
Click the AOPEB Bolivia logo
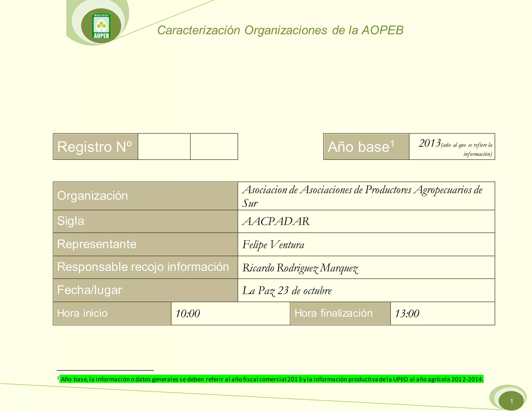pyautogui.click(x=101, y=26)
